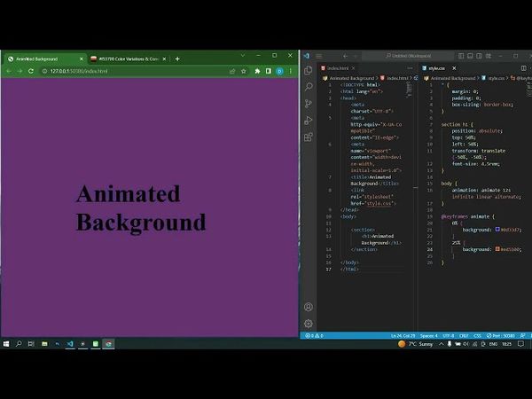Click the weather widget showing Sunny

tap(416, 344)
